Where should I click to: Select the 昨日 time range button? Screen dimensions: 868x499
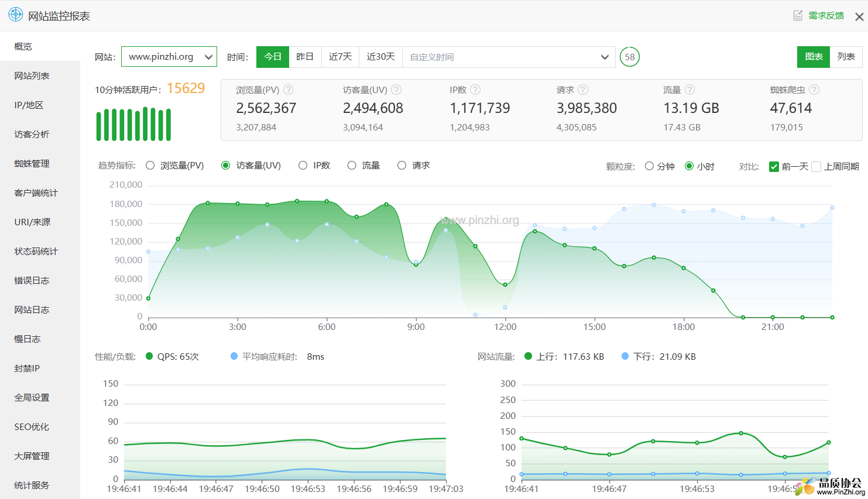click(x=305, y=57)
